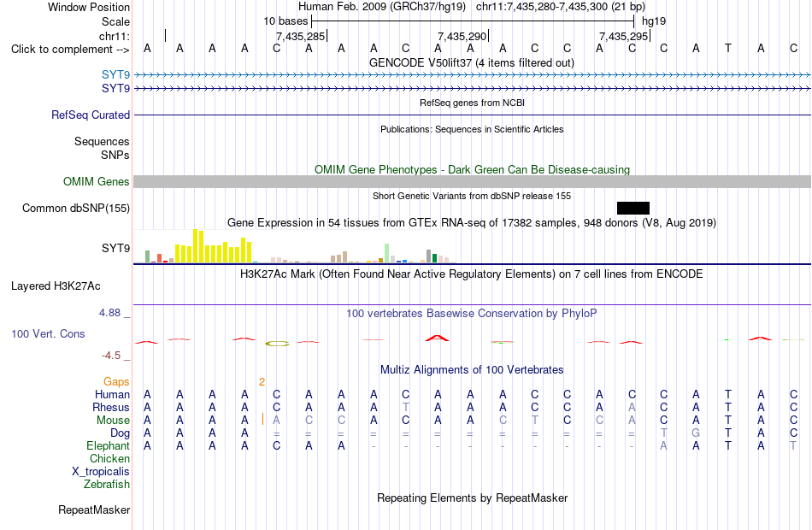Click the 'Click to complement -->' label
The height and width of the screenshot is (530, 812).
coord(70,50)
